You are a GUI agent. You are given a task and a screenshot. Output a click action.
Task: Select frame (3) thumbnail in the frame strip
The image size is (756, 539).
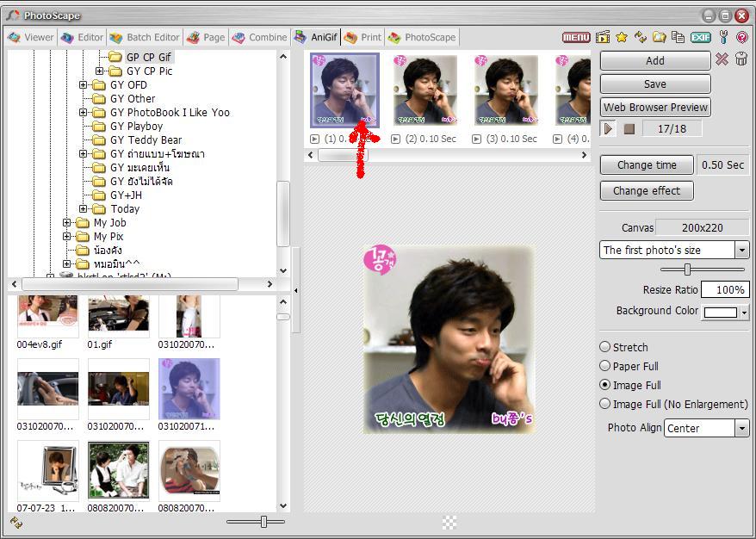[505, 90]
